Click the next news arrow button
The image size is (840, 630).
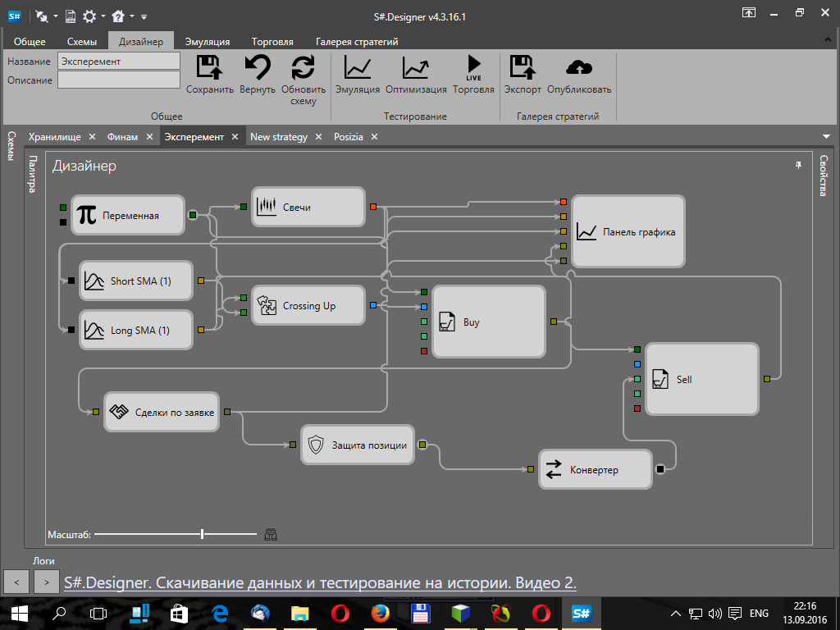click(x=47, y=582)
